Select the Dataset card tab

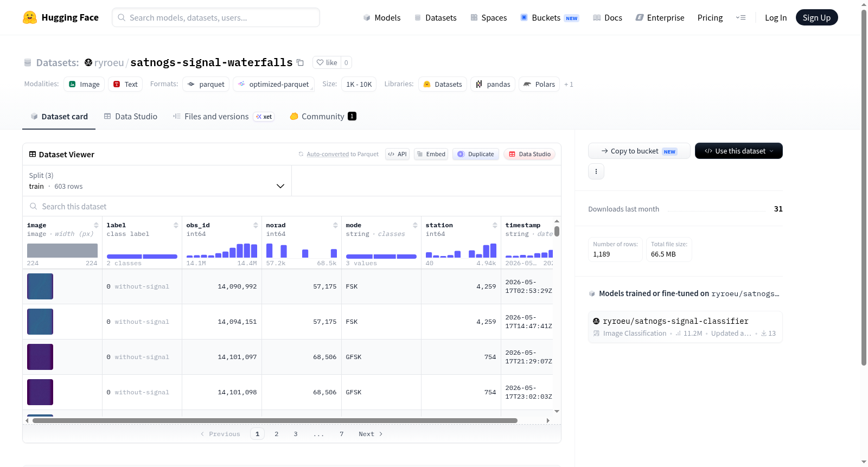pyautogui.click(x=59, y=116)
